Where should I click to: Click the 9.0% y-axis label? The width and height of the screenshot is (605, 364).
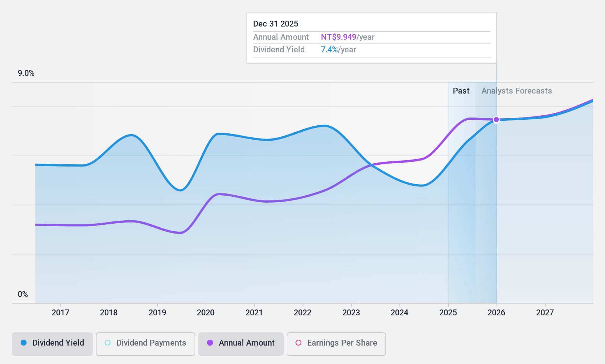[26, 73]
